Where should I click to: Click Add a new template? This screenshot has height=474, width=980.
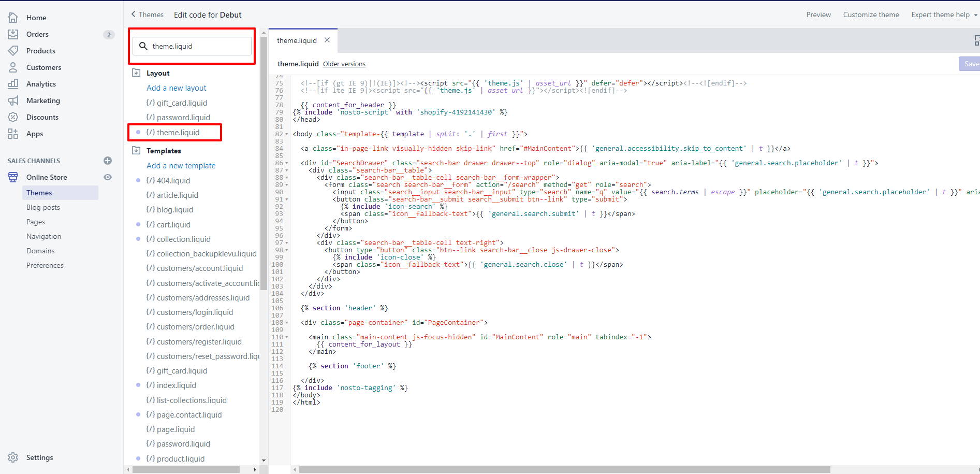(181, 166)
